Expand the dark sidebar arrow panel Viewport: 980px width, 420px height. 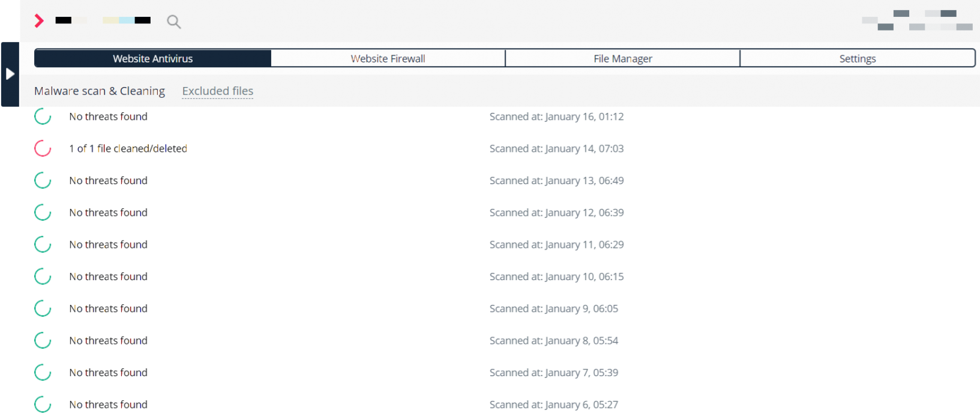pos(10,74)
